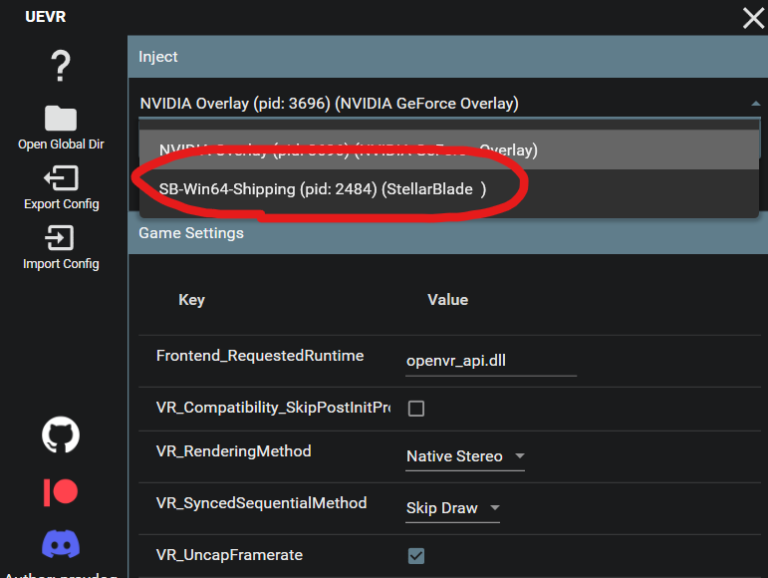This screenshot has height=578, width=768.
Task: Open the help question mark icon
Action: (61, 67)
